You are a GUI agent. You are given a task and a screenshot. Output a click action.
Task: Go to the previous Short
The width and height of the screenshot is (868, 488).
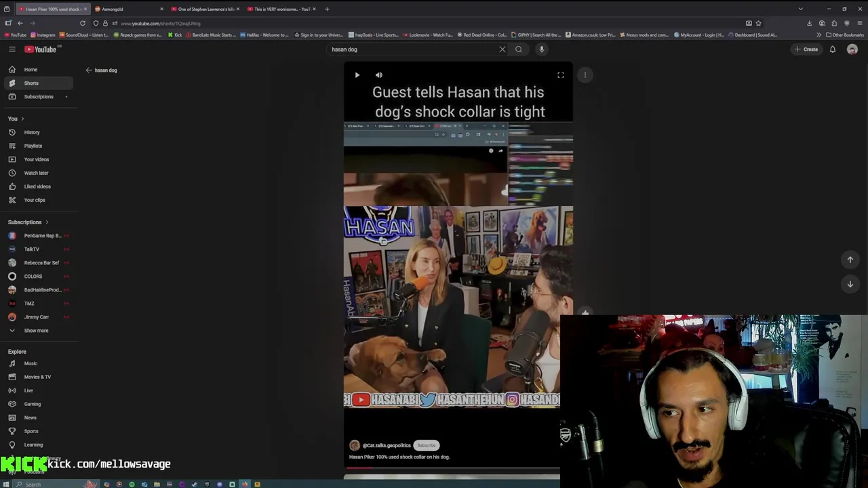[850, 260]
